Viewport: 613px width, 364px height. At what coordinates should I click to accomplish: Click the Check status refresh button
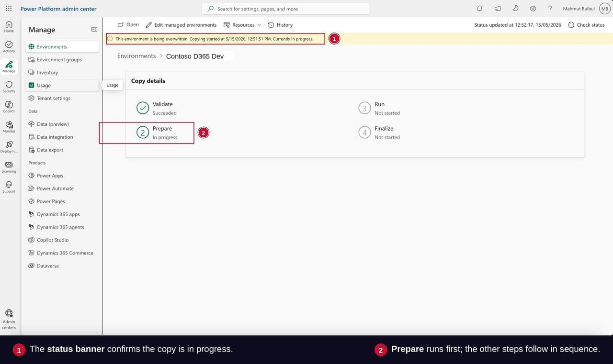[x=586, y=25]
